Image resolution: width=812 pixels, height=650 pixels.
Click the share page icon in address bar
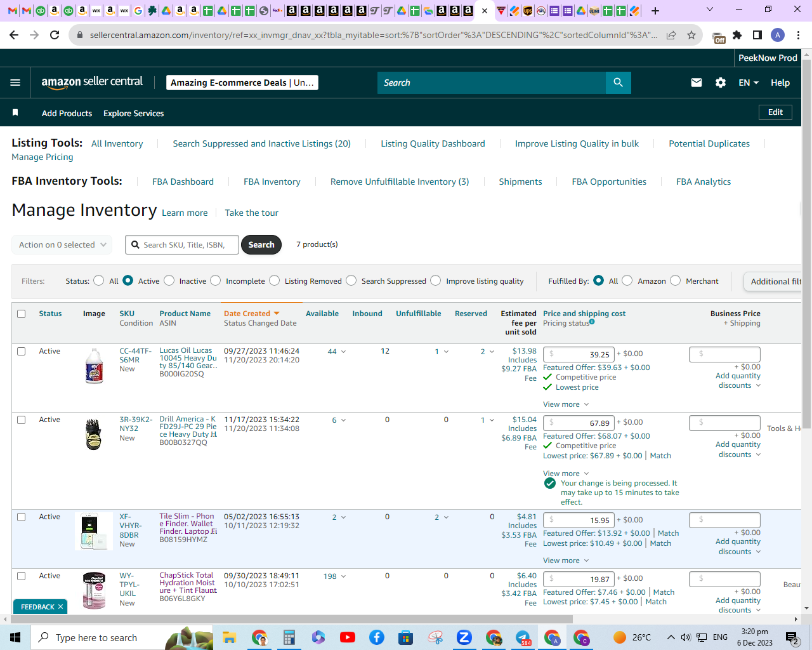coord(671,35)
